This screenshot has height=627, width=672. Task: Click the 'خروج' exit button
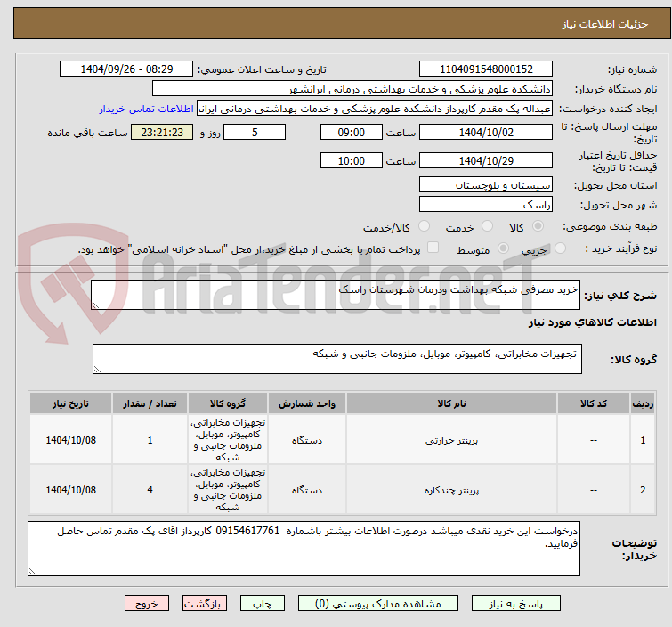tap(147, 603)
